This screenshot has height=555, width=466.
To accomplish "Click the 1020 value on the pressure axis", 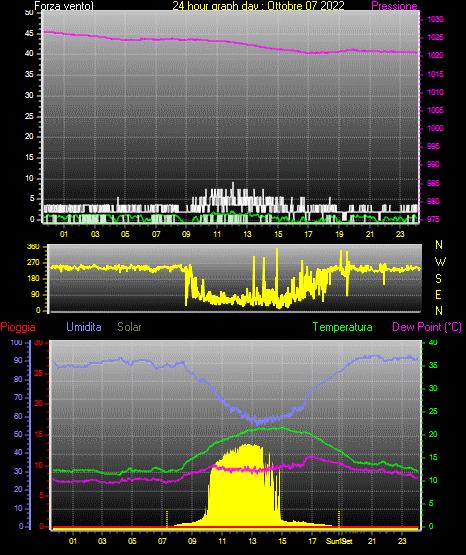I will point(435,55).
